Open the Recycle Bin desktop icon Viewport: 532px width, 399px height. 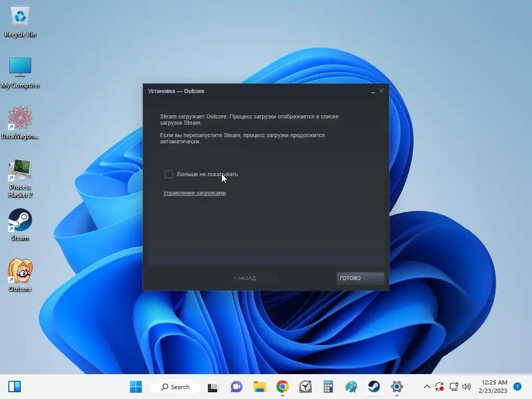click(20, 22)
